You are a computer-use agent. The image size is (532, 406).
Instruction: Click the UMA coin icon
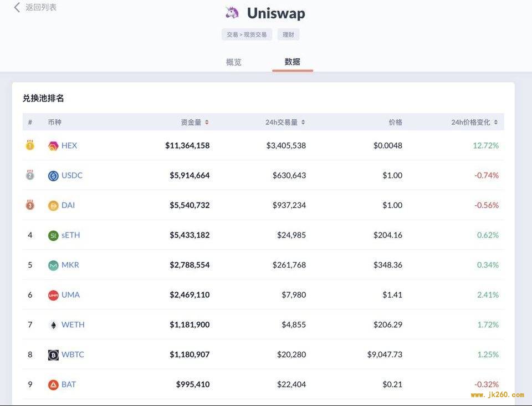(53, 295)
